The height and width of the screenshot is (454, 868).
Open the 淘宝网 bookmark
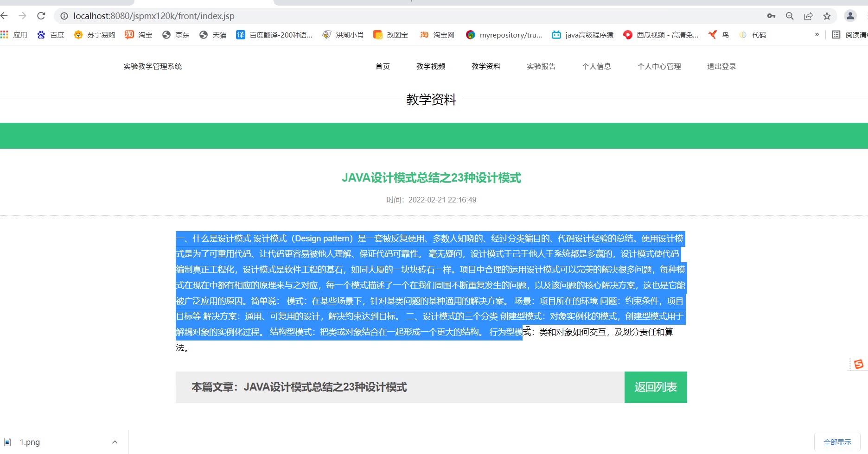click(437, 35)
